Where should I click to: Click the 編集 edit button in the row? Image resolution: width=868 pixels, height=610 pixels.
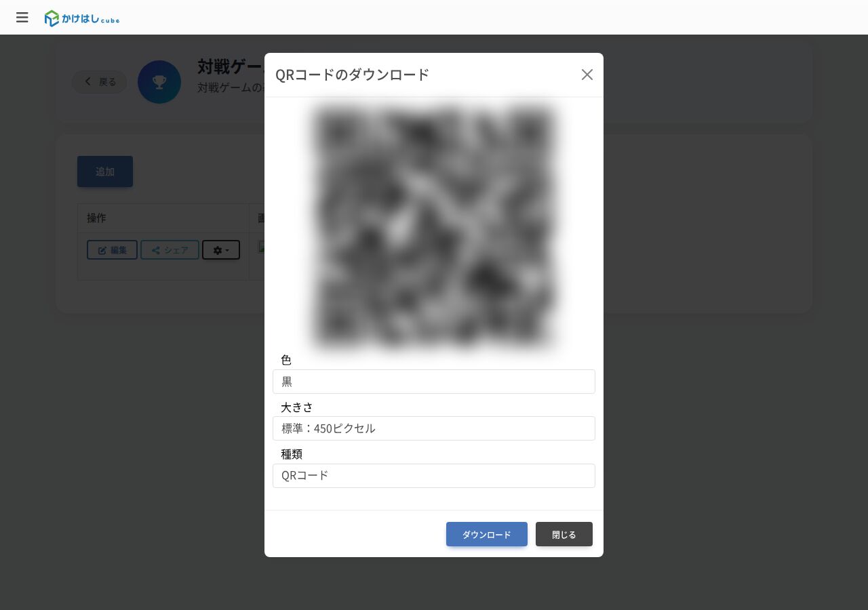coord(112,250)
